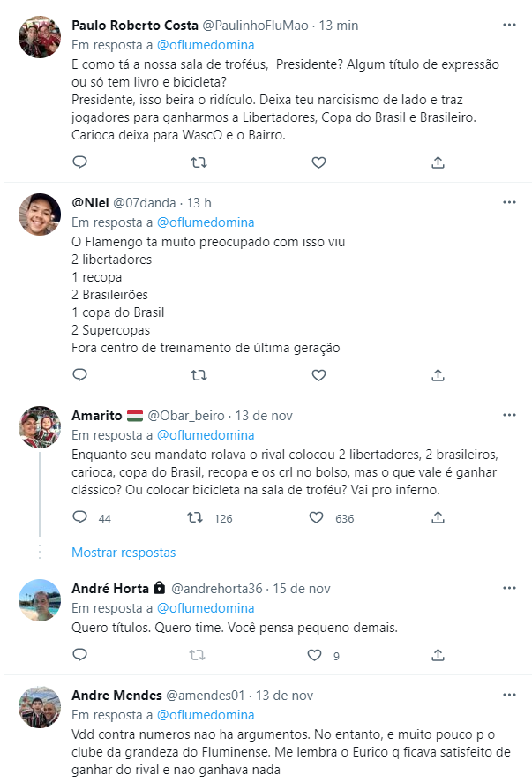Open more options on Paulo Roberto Costa's tweet
The image size is (532, 783).
[509, 25]
